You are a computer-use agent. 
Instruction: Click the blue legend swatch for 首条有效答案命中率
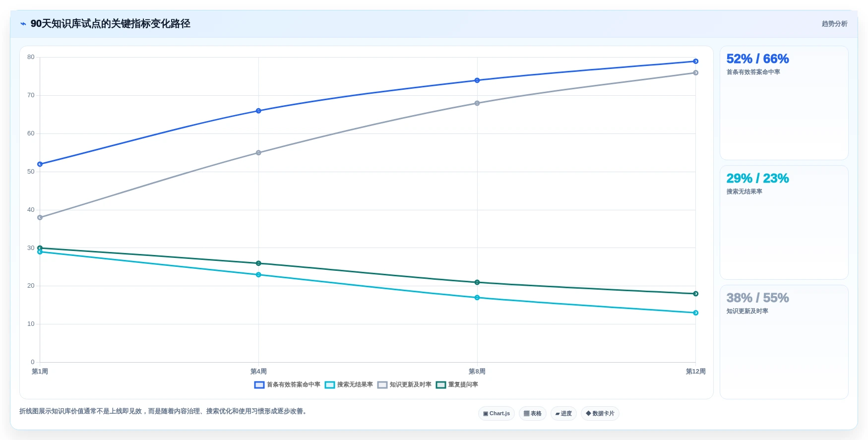coord(259,385)
